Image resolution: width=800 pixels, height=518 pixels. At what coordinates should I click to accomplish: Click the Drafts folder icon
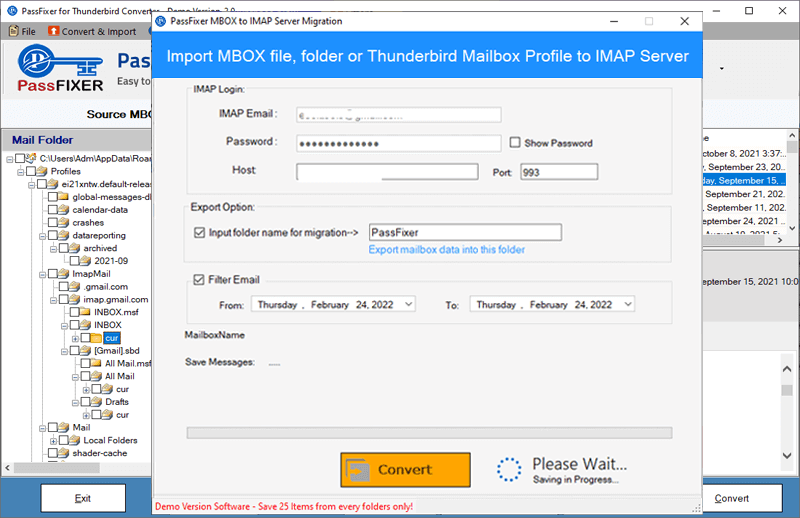pyautogui.click(x=96, y=402)
